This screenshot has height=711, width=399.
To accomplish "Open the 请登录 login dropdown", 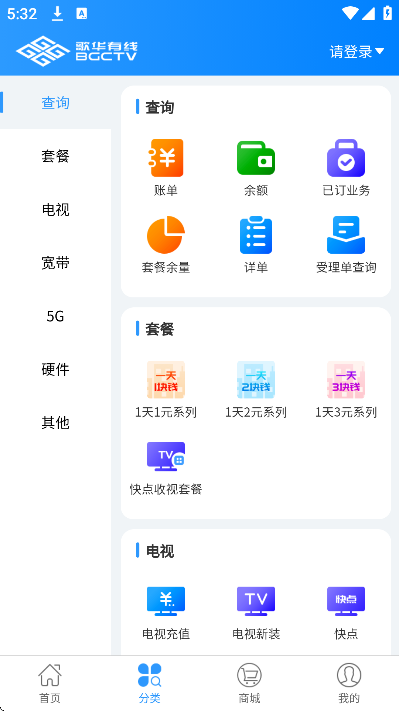I will tap(357, 52).
